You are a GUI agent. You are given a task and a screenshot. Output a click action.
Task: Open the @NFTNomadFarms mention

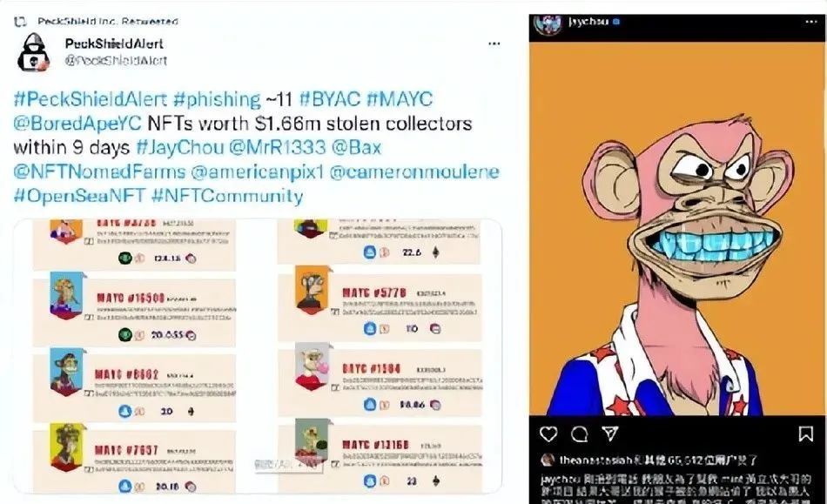[99, 171]
